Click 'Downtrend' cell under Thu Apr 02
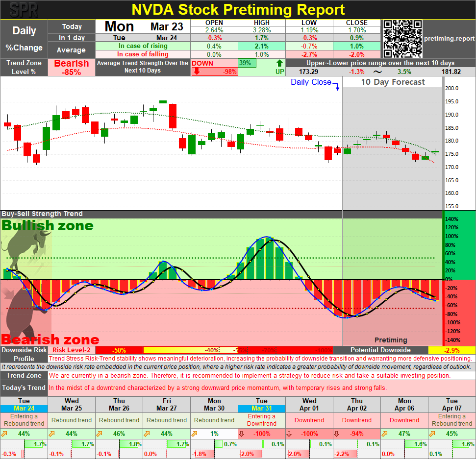 (x=357, y=420)
